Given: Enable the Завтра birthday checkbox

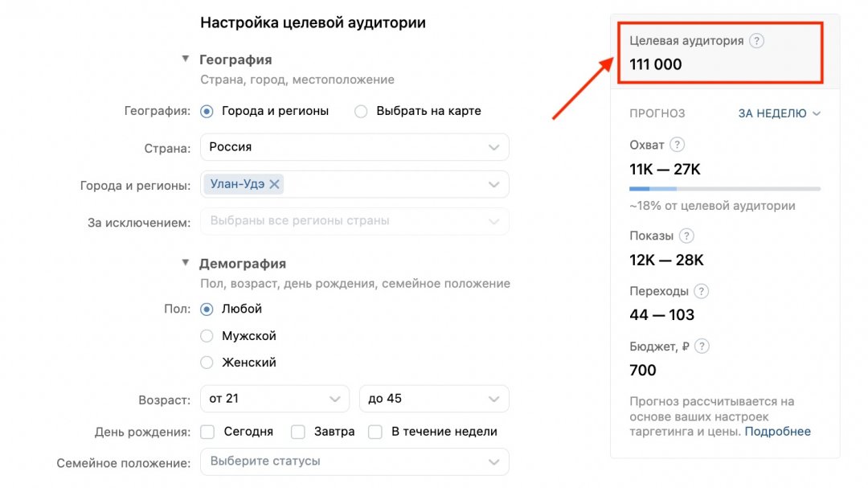Looking at the screenshot, I should [x=298, y=432].
